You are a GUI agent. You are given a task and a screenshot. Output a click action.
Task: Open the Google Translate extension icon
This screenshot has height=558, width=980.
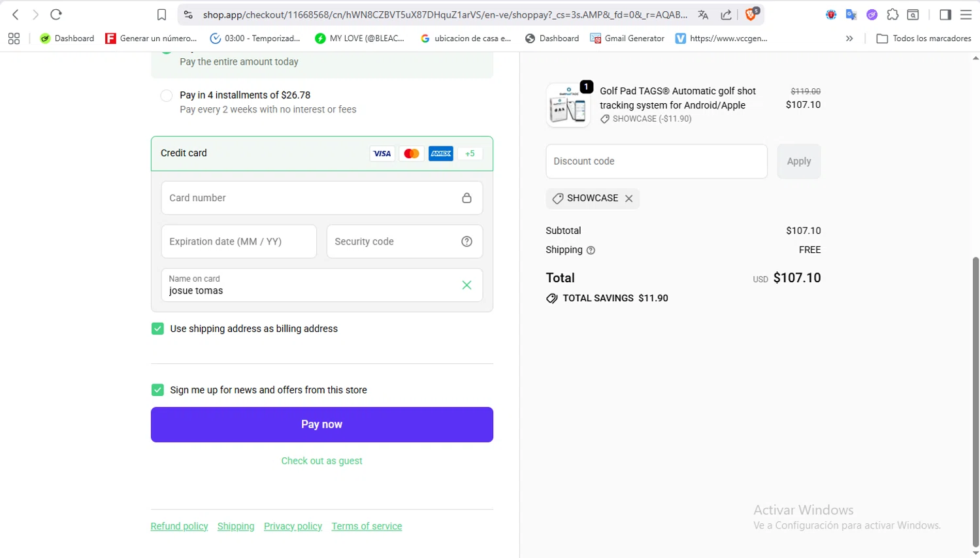point(851,14)
